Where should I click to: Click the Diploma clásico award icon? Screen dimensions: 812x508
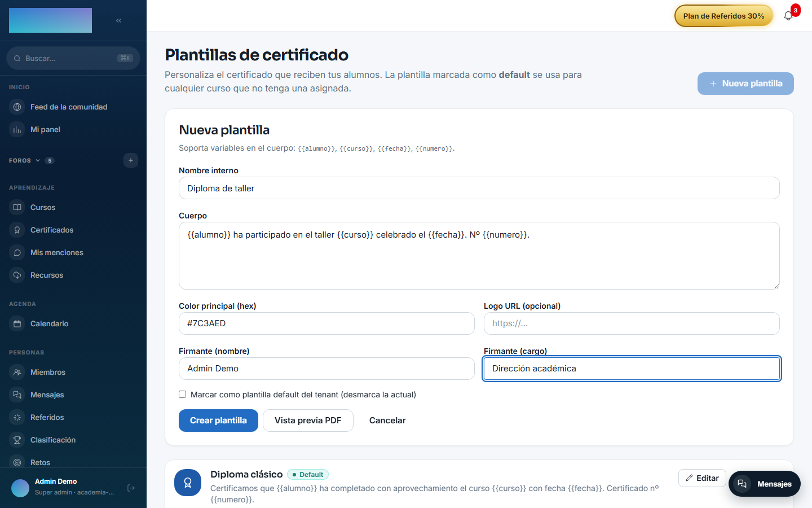click(x=188, y=483)
